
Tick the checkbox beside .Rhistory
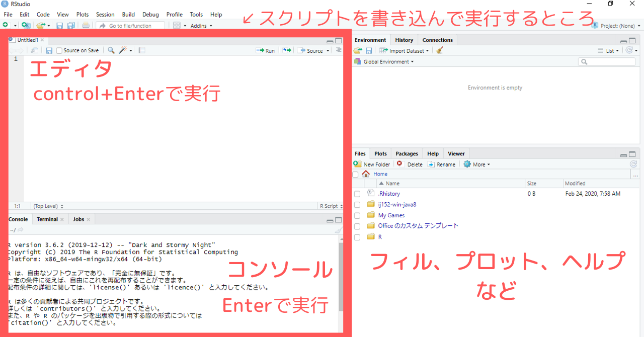pos(357,194)
